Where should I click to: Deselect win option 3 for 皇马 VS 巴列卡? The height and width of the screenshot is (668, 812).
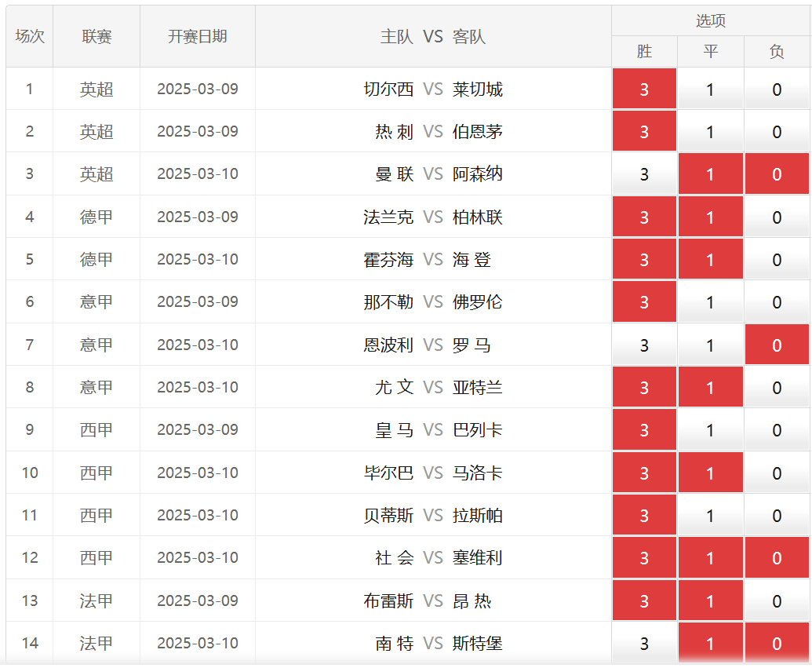coord(644,429)
